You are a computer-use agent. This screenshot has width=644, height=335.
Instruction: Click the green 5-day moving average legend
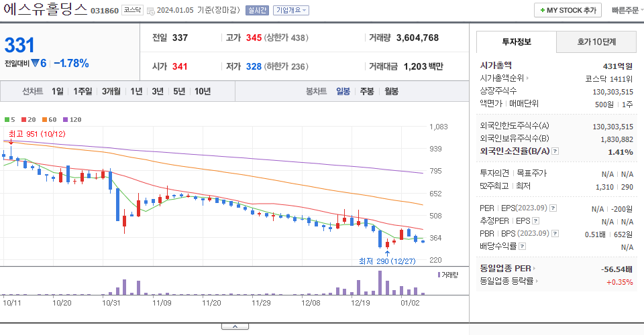coord(10,120)
